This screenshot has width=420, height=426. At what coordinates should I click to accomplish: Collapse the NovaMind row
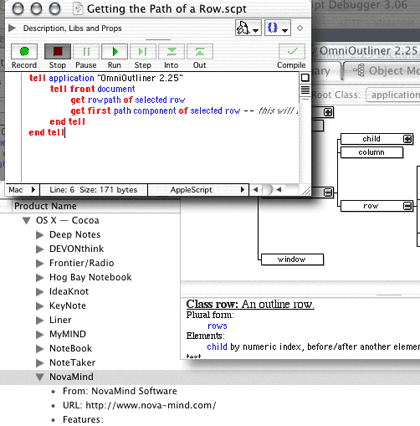[40, 377]
